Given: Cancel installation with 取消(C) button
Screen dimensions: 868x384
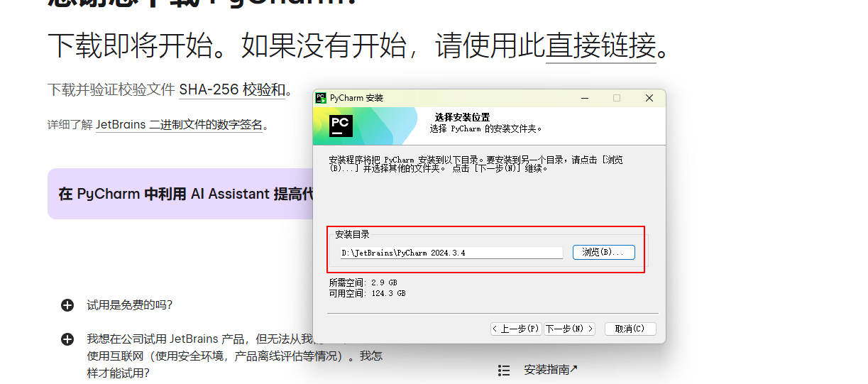Looking at the screenshot, I should pyautogui.click(x=630, y=329).
